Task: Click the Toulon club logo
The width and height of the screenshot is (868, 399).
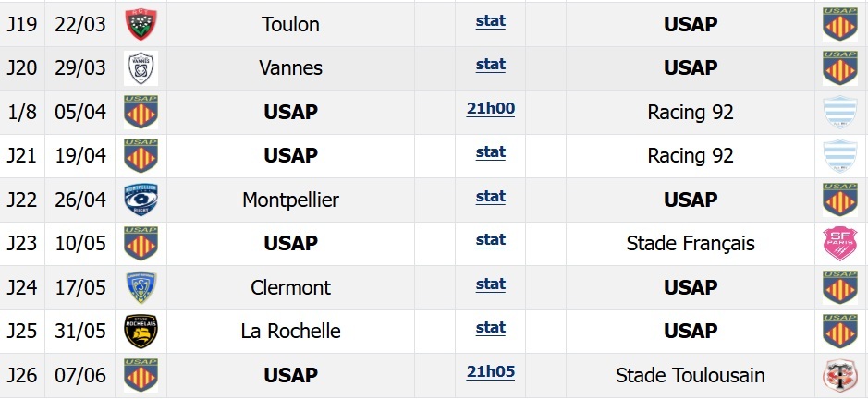Action: coord(141,25)
